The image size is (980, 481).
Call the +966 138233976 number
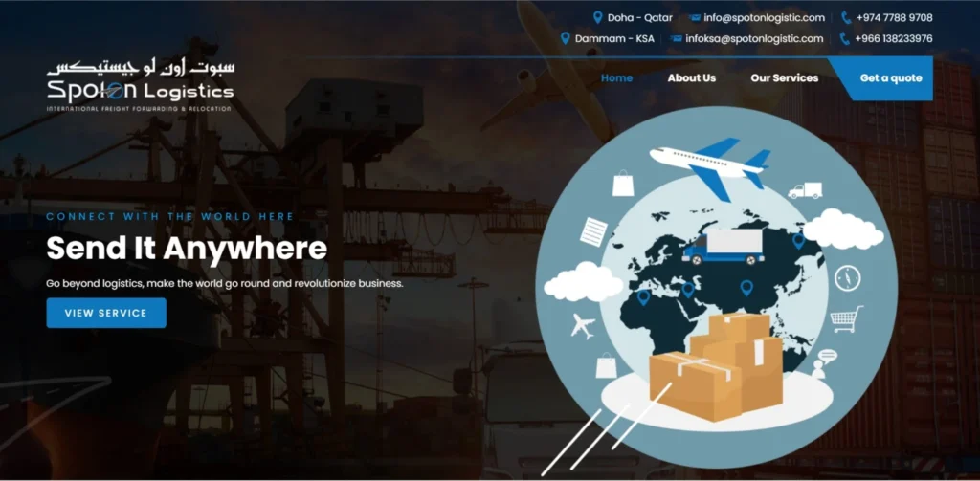coord(893,39)
